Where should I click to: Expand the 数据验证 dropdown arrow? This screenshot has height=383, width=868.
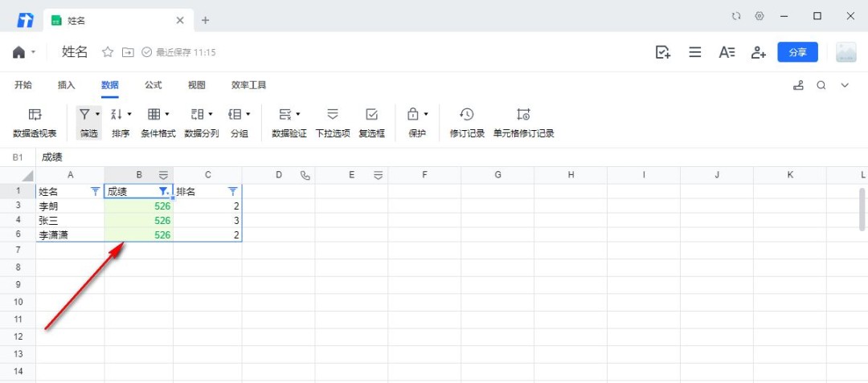click(298, 114)
